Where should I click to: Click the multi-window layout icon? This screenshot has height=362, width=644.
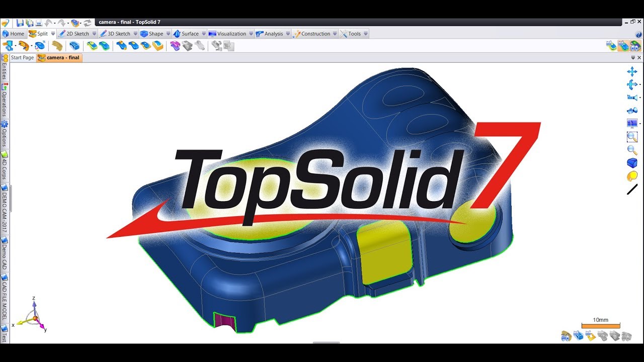point(632,124)
